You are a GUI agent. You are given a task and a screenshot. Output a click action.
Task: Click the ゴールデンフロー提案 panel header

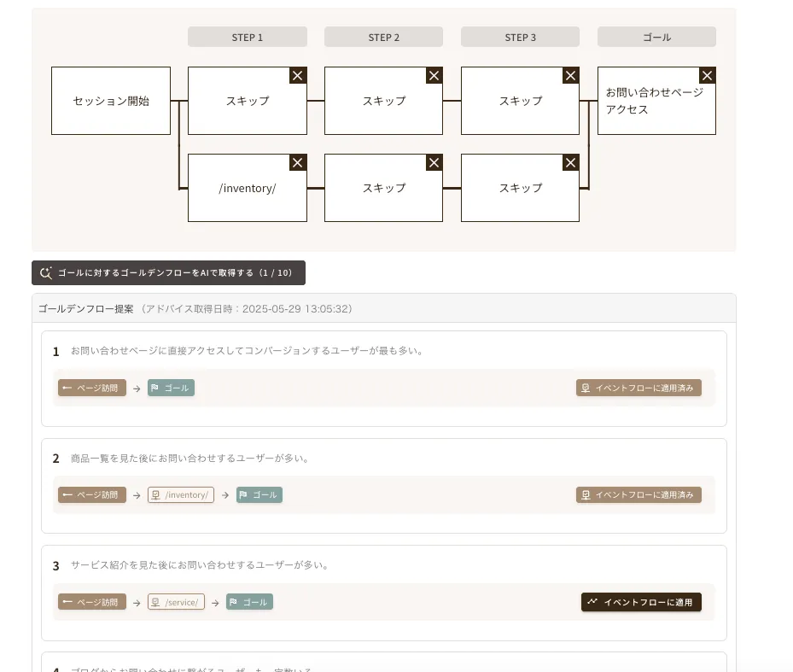tap(384, 308)
